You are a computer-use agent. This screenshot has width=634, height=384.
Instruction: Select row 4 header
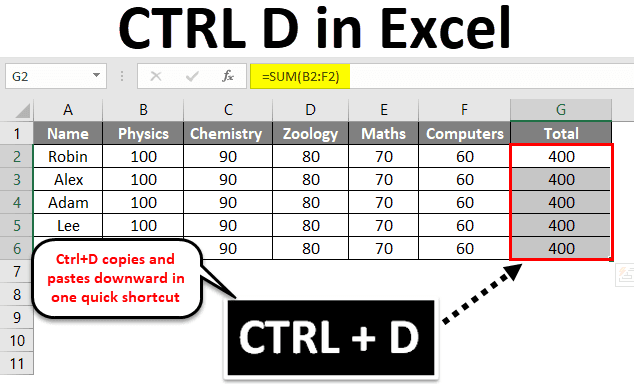tap(17, 203)
